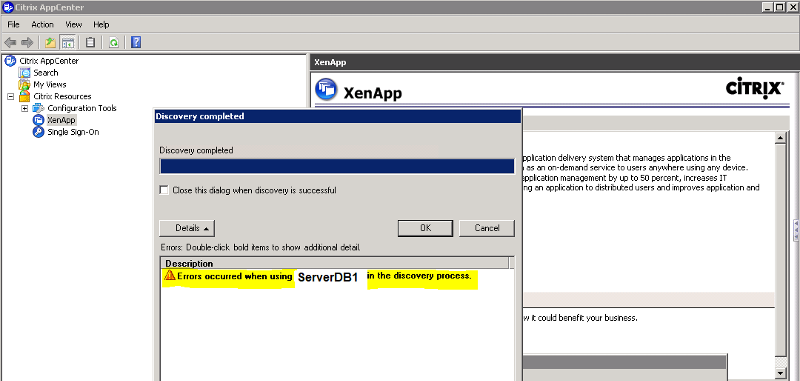This screenshot has height=381, width=800.
Task: Open the File menu
Action: click(x=13, y=24)
